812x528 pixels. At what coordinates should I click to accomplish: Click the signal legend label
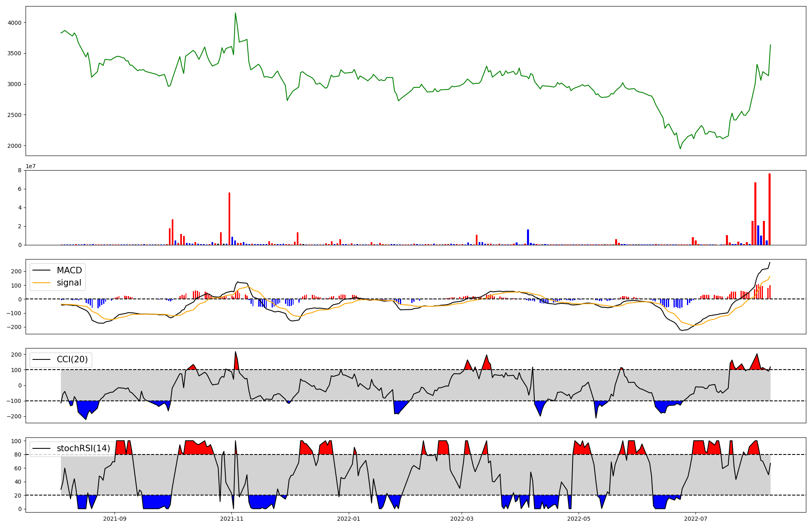[69, 283]
